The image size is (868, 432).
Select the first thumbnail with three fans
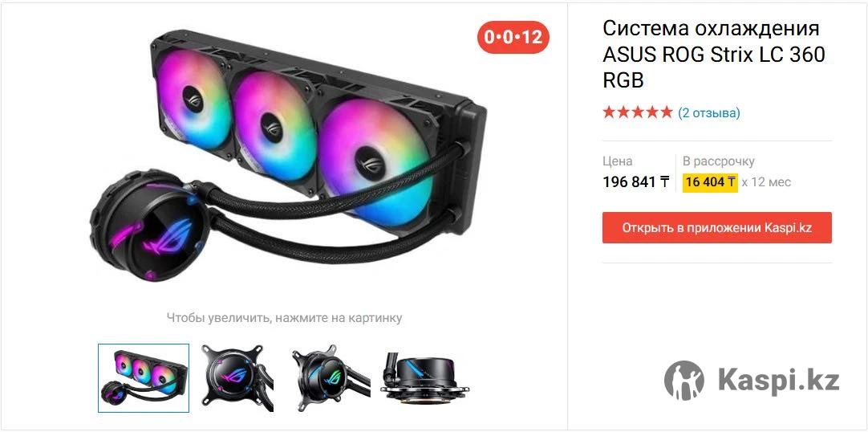144,378
